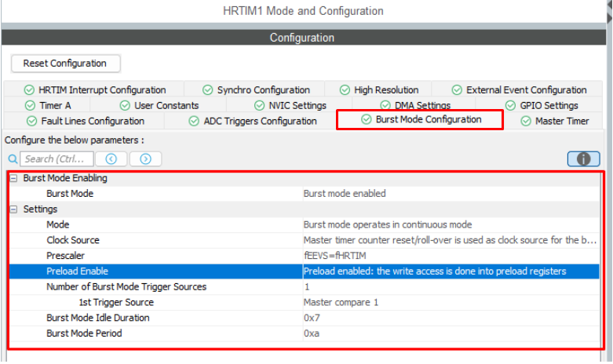Viewport: 613px width, 364px height.
Task: Select the Synchro Configuration tab
Action: [256, 90]
